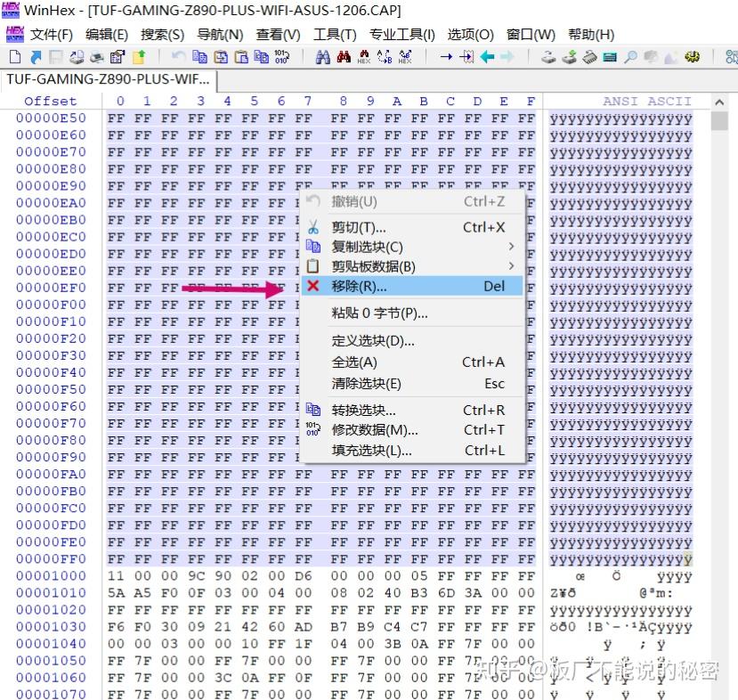
Task: Open the 帮助(H) menu
Action: 591,35
